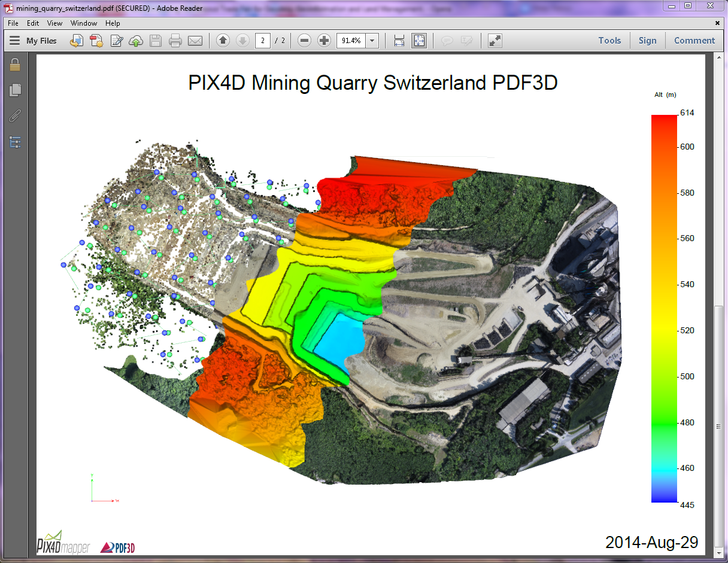Toggle fit to window width scrolling
Image resolution: width=728 pixels, height=563 pixels.
point(399,41)
